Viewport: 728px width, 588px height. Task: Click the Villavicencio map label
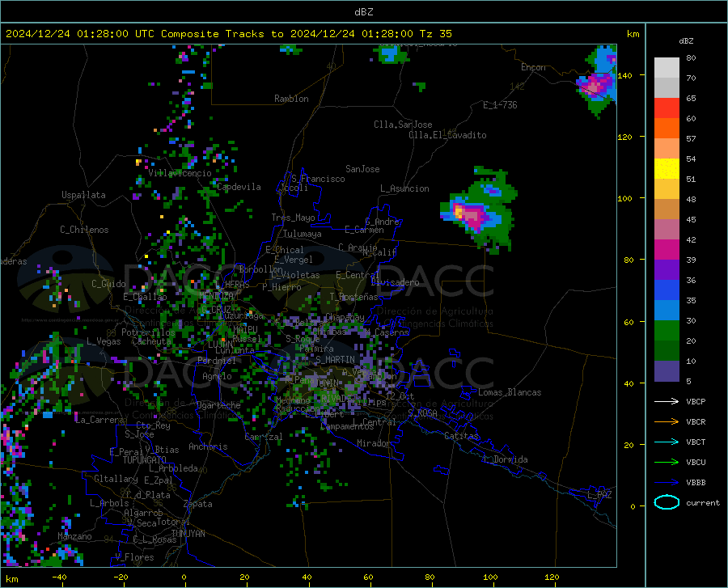pos(180,173)
